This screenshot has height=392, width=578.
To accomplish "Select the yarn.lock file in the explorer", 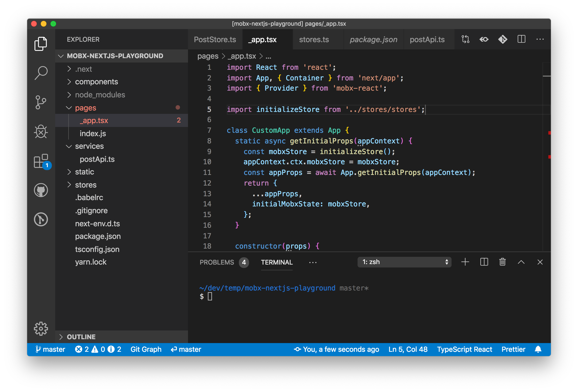I will (x=91, y=262).
